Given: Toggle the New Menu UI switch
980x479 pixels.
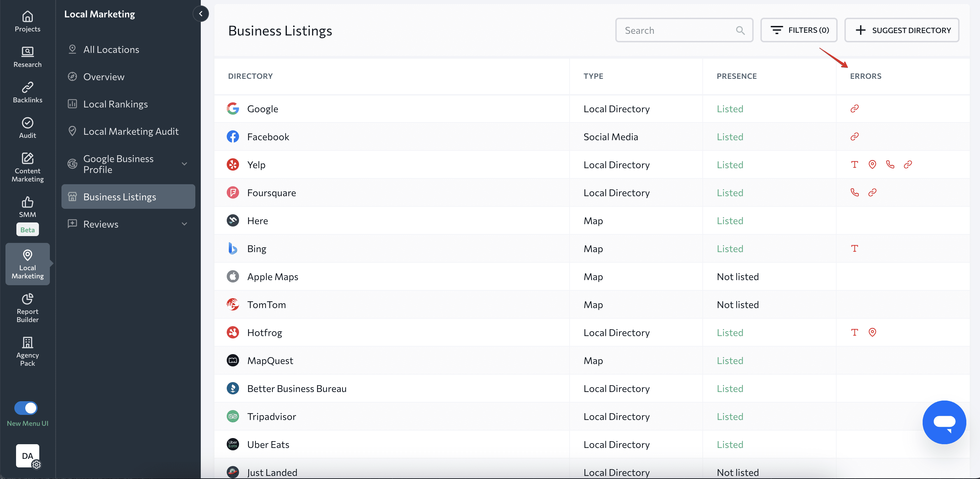Looking at the screenshot, I should click(x=26, y=408).
